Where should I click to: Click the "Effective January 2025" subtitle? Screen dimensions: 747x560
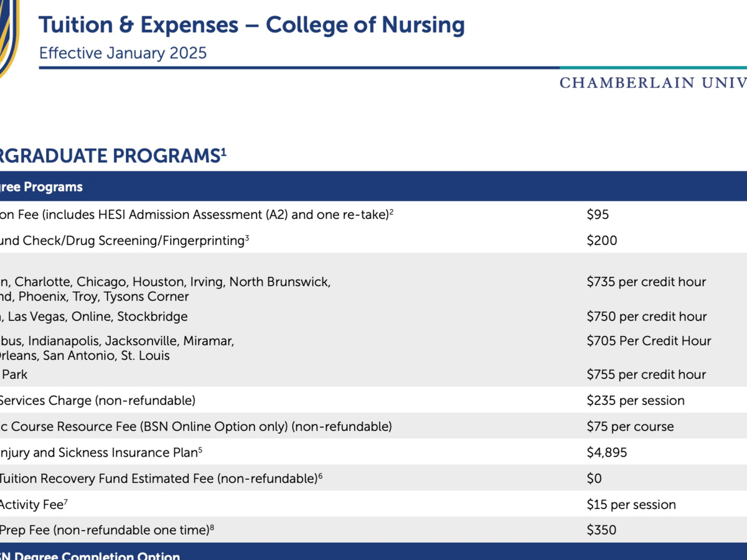click(123, 53)
